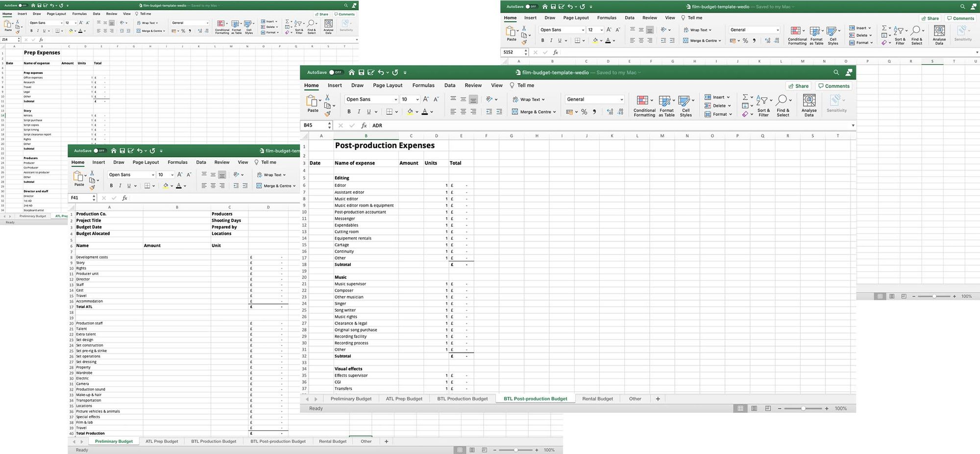
Task: Add new sheet in Preliminary Budget window
Action: click(x=386, y=441)
